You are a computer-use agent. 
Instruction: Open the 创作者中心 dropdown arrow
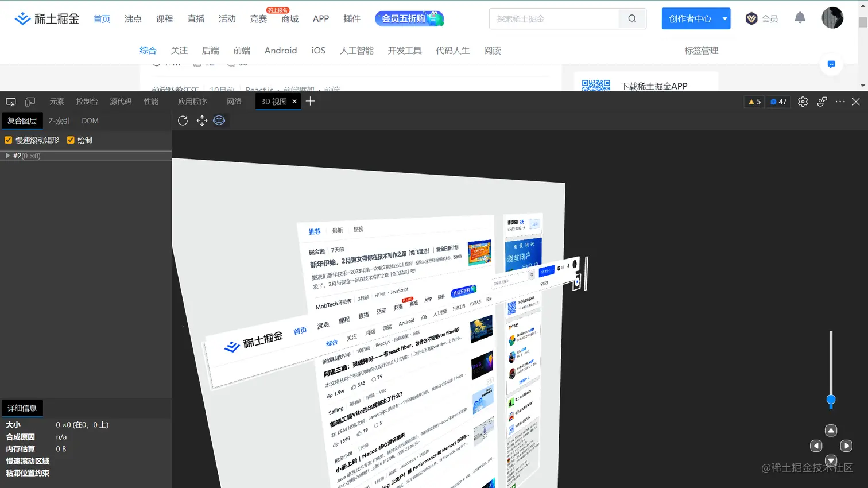pos(724,18)
